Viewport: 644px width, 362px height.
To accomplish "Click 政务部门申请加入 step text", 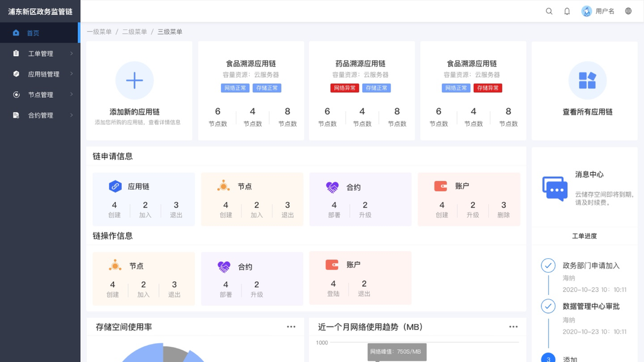I will (591, 265).
